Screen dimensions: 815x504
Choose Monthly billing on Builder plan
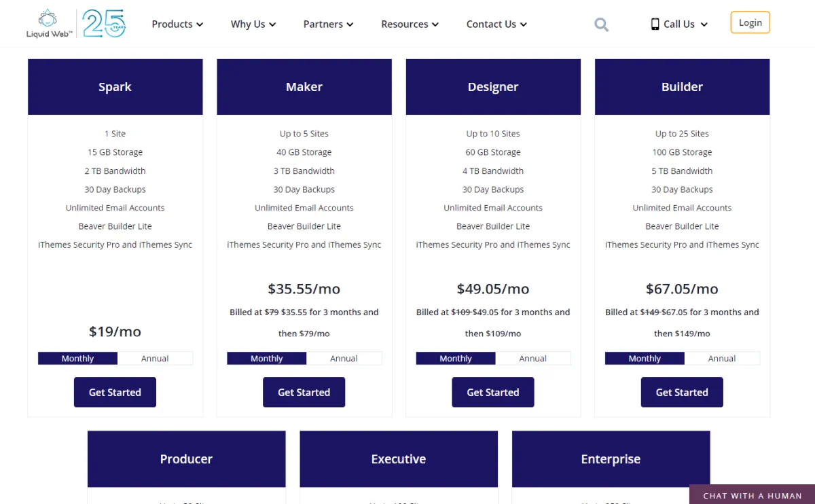tap(645, 359)
